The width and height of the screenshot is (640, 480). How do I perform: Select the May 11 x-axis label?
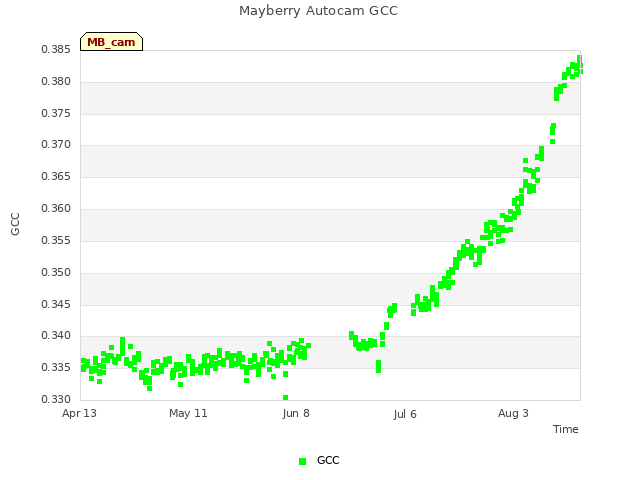point(188,413)
